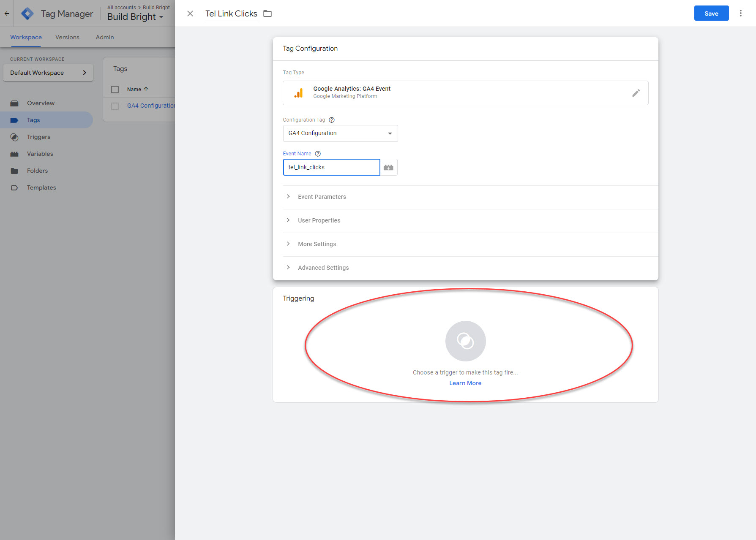Click the Event Name help icon

tap(318, 154)
